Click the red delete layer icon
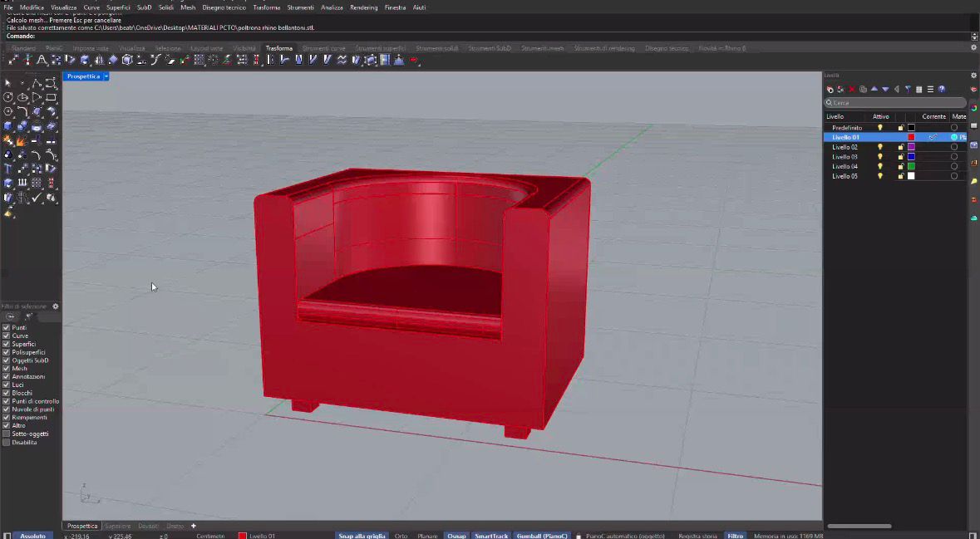Image resolution: width=980 pixels, height=539 pixels. click(x=851, y=89)
